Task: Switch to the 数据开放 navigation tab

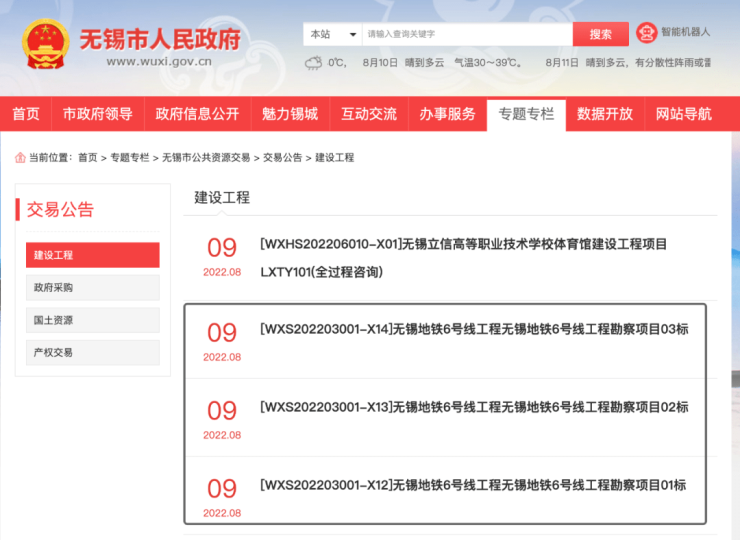Action: point(605,114)
